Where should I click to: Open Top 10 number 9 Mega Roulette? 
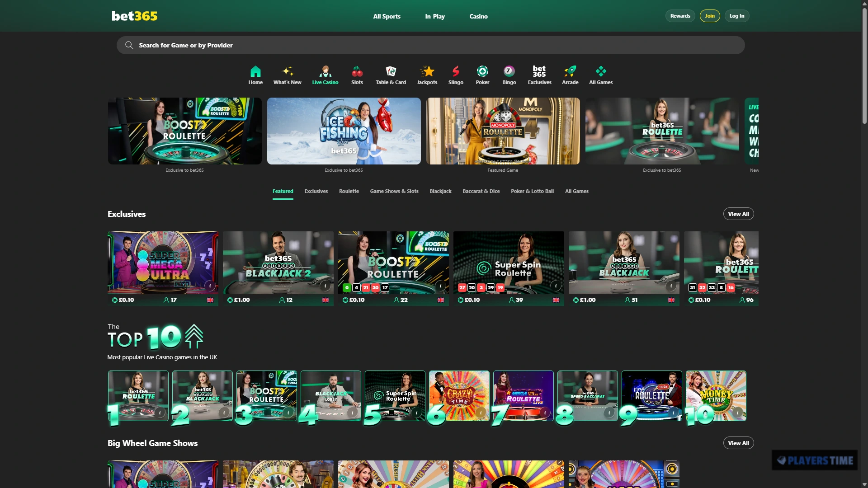(651, 396)
